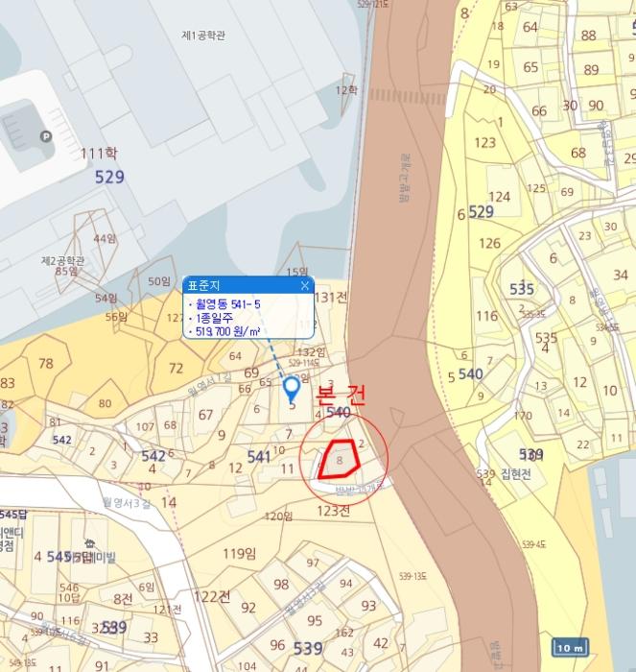Click the parking P icon
This screenshot has height=672, width=636.
(46, 136)
